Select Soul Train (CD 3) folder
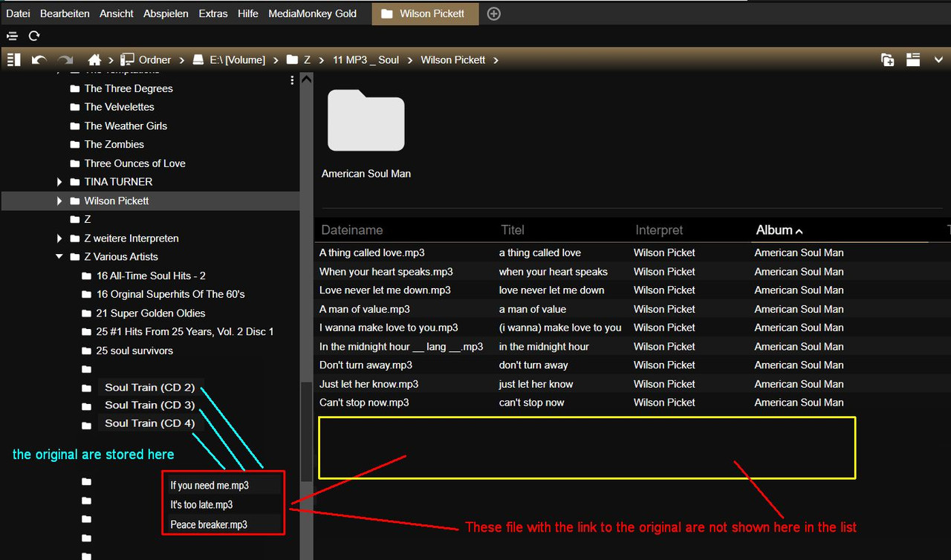This screenshot has height=560, width=951. point(149,405)
